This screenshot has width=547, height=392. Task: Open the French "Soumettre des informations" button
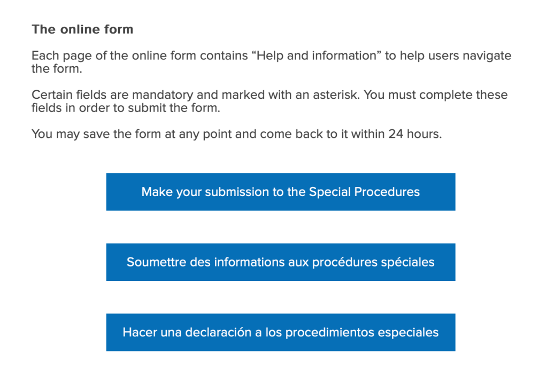[x=280, y=262]
